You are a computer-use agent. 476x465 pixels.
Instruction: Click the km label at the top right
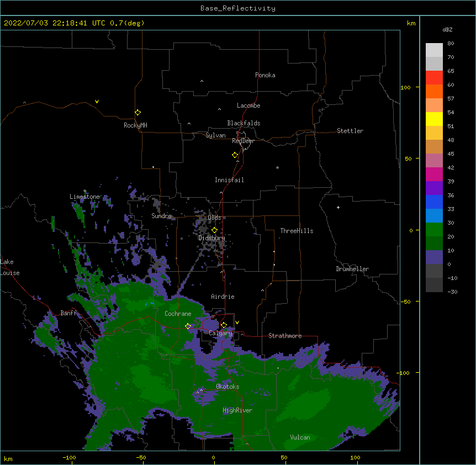click(x=411, y=23)
